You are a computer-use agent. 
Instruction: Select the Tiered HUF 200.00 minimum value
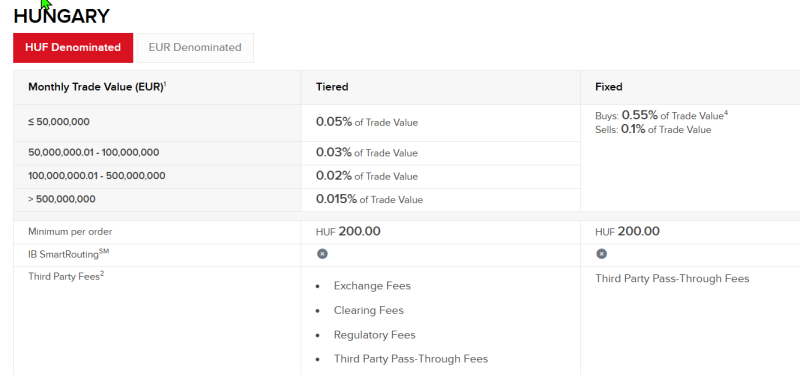(348, 232)
